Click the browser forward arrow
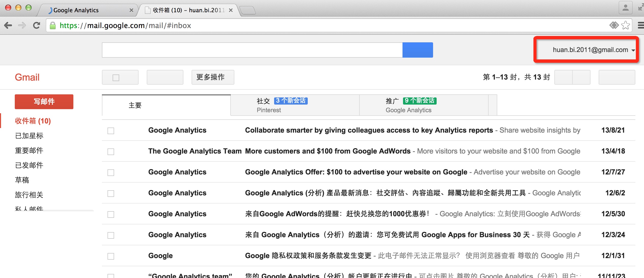 pyautogui.click(x=22, y=26)
